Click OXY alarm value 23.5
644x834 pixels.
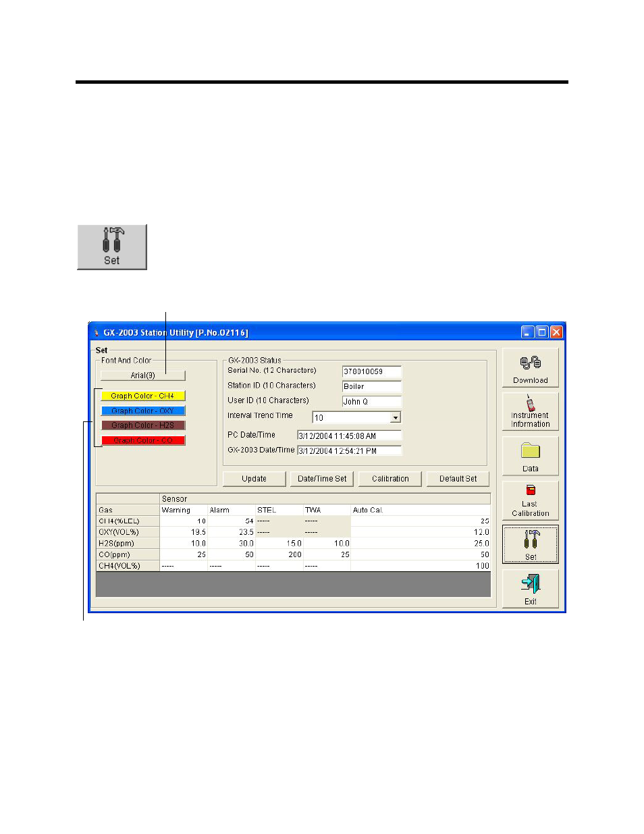pos(232,532)
